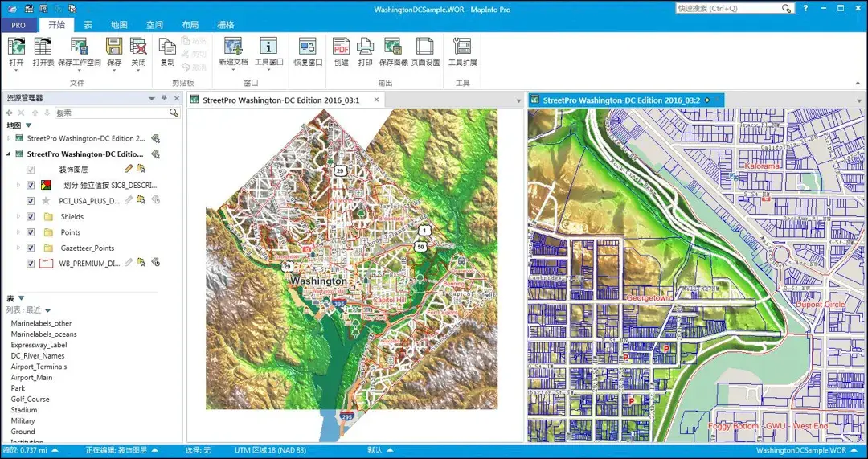Expand the Points folder
The image size is (868, 459).
pyautogui.click(x=18, y=232)
